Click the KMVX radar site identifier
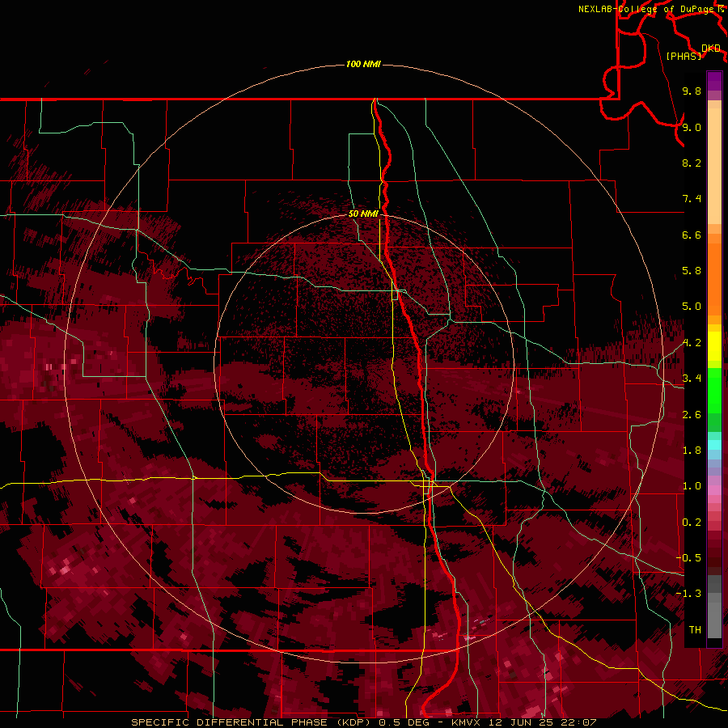This screenshot has height=728, width=728. [466, 722]
